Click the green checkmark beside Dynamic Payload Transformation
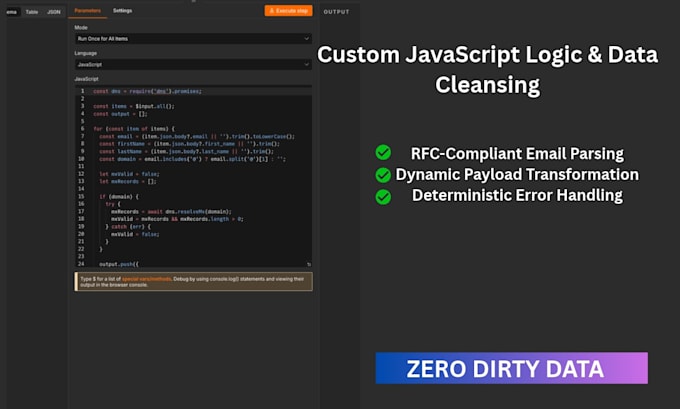The image size is (680, 409). (383, 175)
